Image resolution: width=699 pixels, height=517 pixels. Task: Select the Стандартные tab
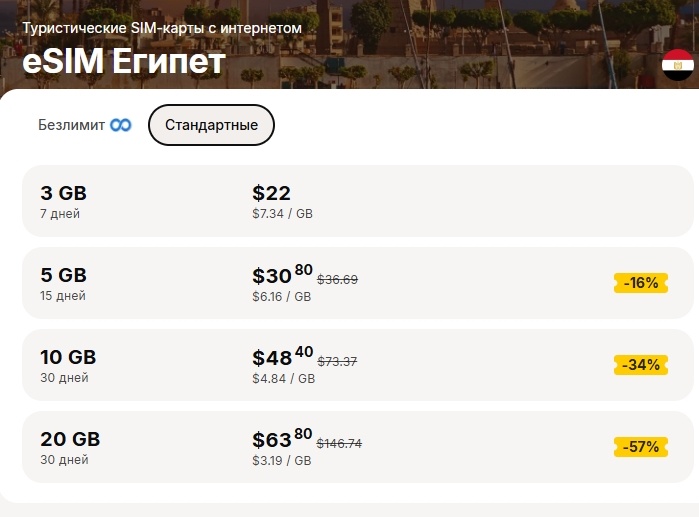click(x=211, y=125)
